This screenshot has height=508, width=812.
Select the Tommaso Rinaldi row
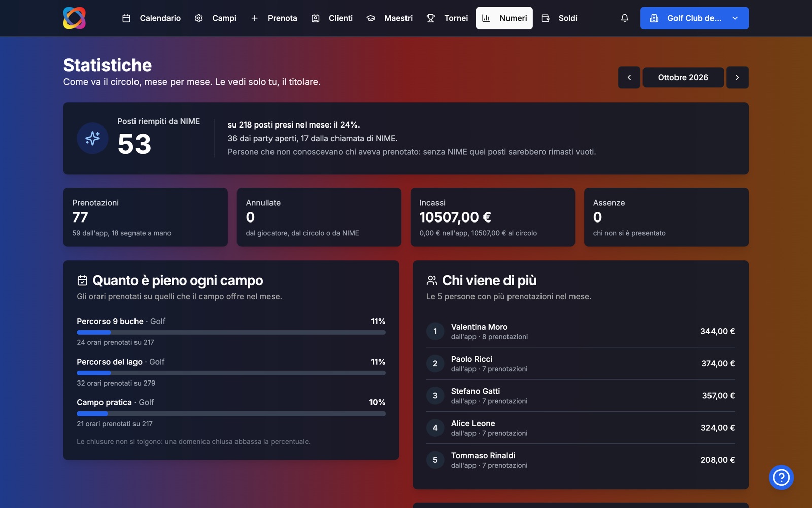581,460
